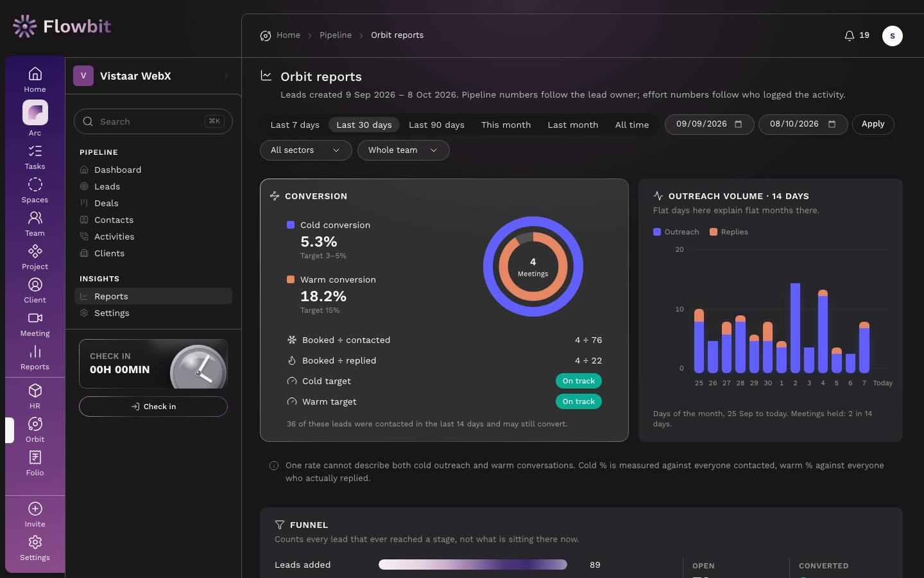Select All time range
The width and height of the screenshot is (924, 578).
tap(631, 125)
